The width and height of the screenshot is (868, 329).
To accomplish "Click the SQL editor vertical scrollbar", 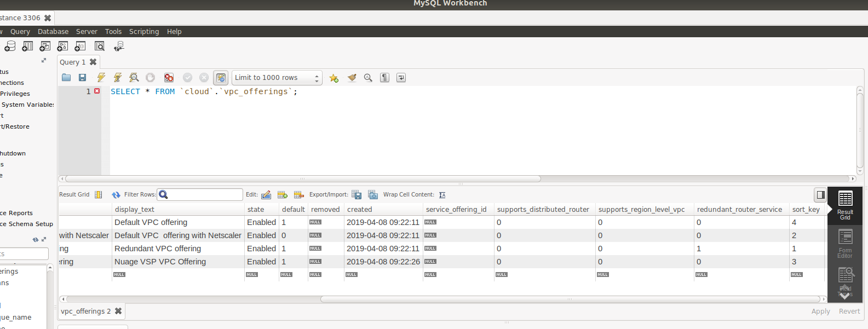I will (x=860, y=130).
